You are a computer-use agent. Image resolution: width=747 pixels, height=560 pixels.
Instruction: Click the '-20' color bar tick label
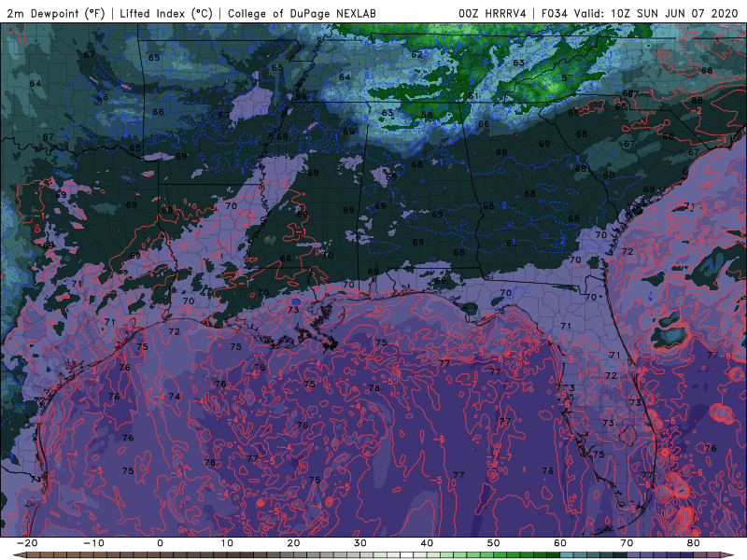(x=27, y=543)
